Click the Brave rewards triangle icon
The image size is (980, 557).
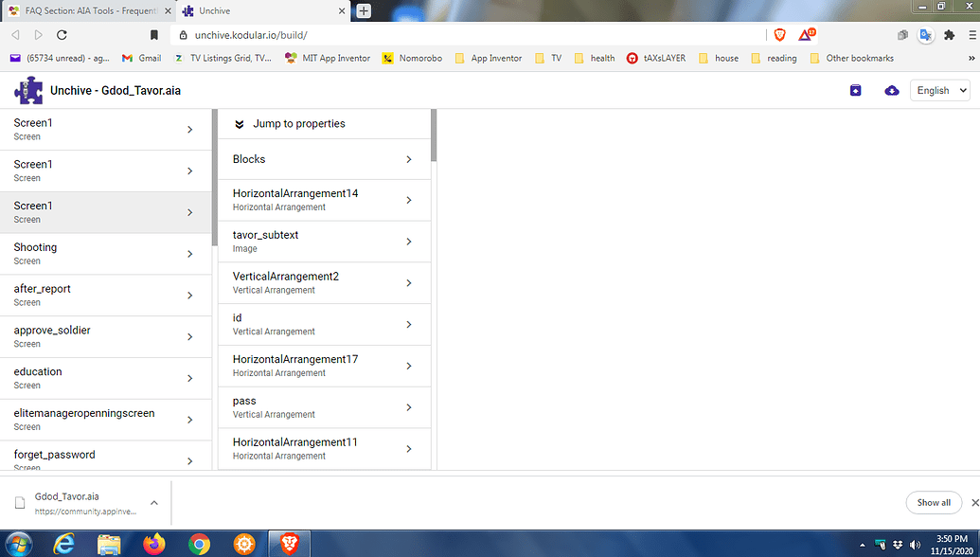[x=806, y=34]
